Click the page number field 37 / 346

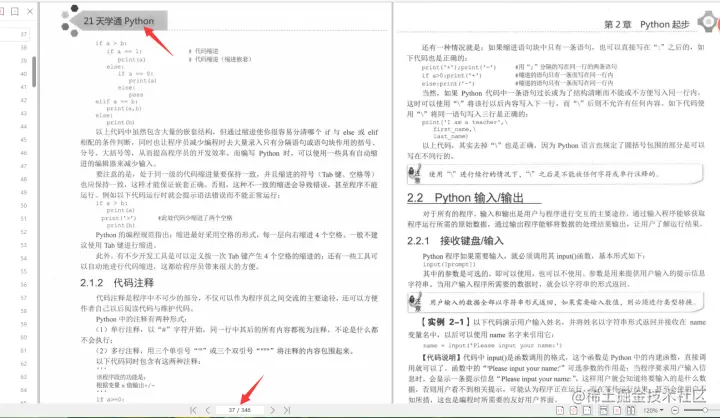coord(240,410)
